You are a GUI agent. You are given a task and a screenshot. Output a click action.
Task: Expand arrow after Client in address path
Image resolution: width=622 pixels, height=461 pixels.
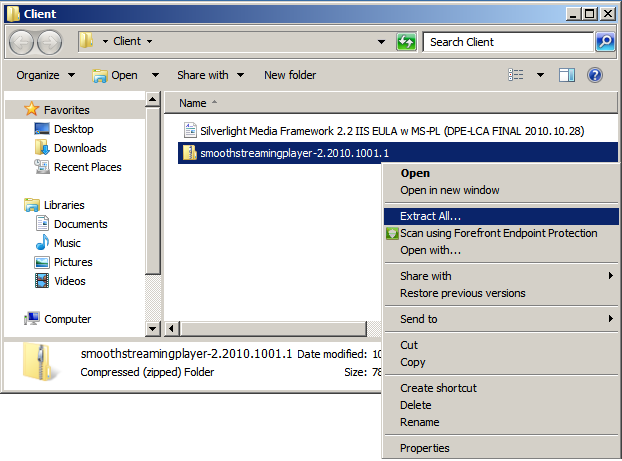pyautogui.click(x=150, y=41)
